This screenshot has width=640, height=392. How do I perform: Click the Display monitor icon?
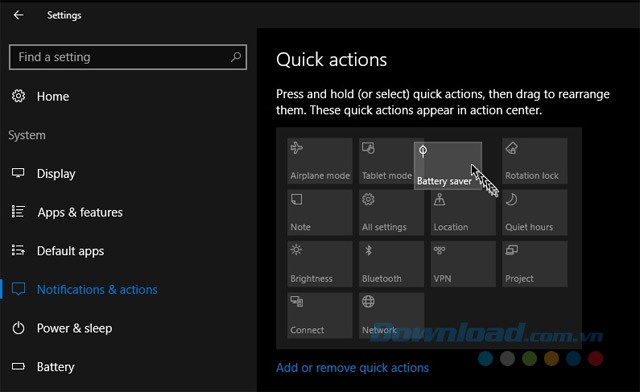(x=18, y=173)
